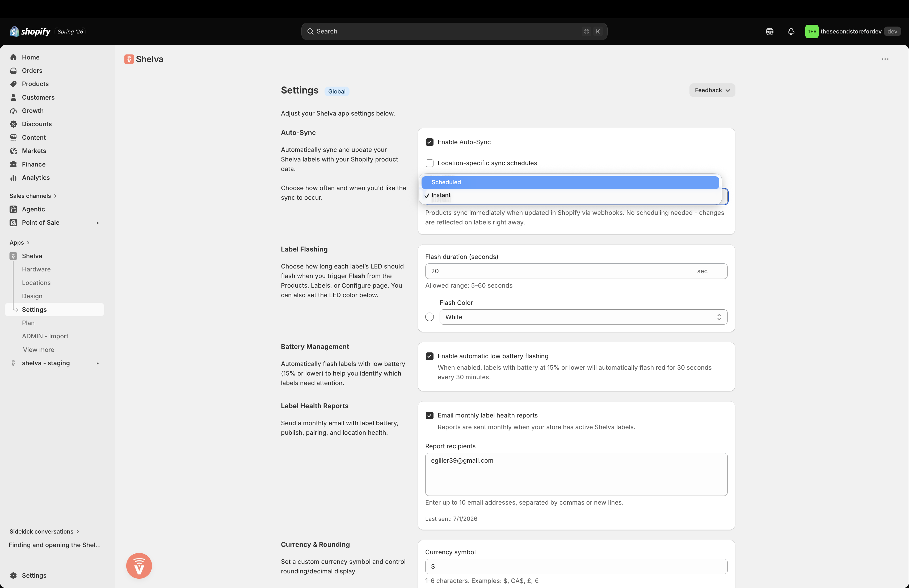This screenshot has height=588, width=909.
Task: Click the Currency symbol input field
Action: (x=576, y=567)
